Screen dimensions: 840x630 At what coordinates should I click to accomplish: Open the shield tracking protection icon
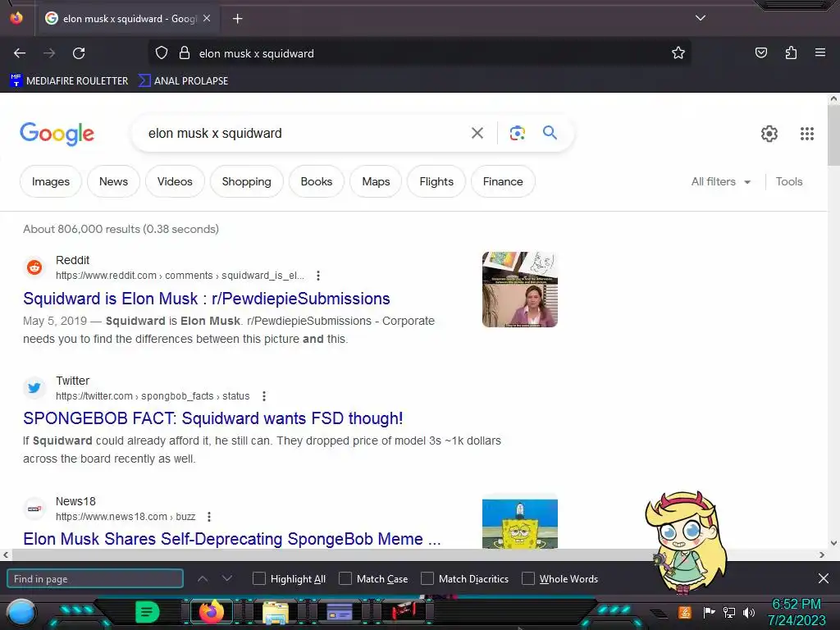coord(162,53)
